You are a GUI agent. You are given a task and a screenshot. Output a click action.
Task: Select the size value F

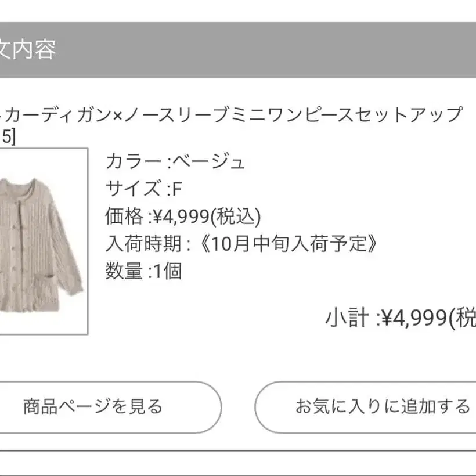pyautogui.click(x=178, y=189)
